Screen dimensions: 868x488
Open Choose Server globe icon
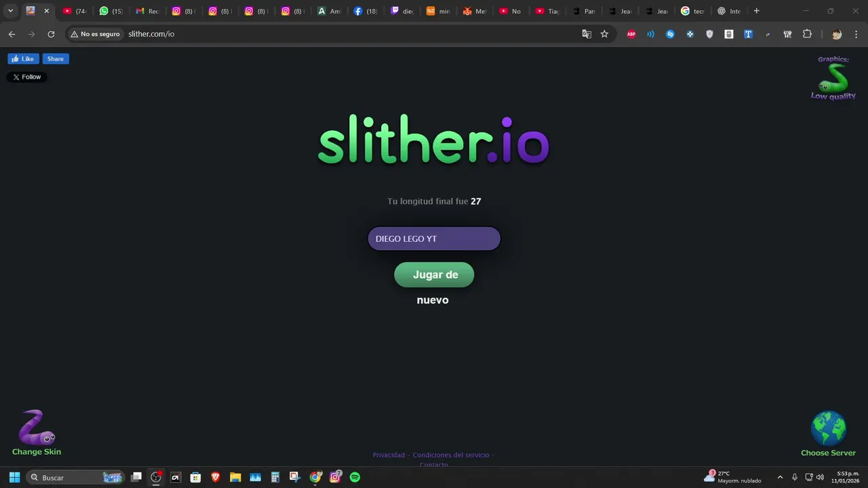point(828,433)
